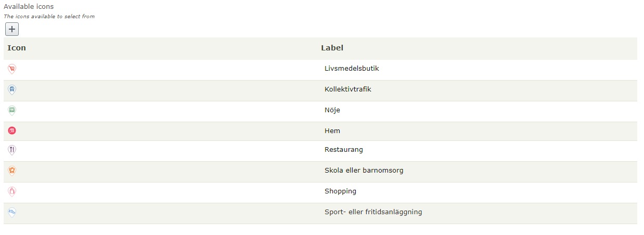Select the Sport- eller fritidsanläggning label
The height and width of the screenshot is (235, 644).
pyautogui.click(x=373, y=212)
